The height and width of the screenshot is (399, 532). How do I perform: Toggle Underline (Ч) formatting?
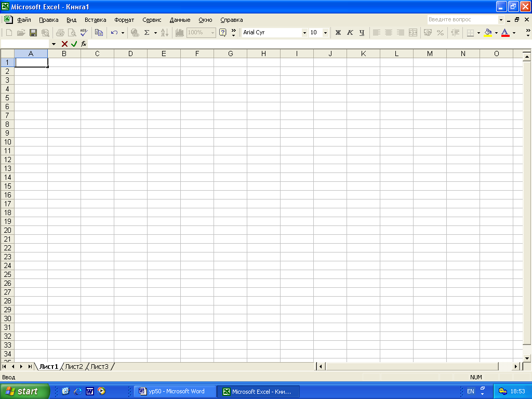coord(362,33)
